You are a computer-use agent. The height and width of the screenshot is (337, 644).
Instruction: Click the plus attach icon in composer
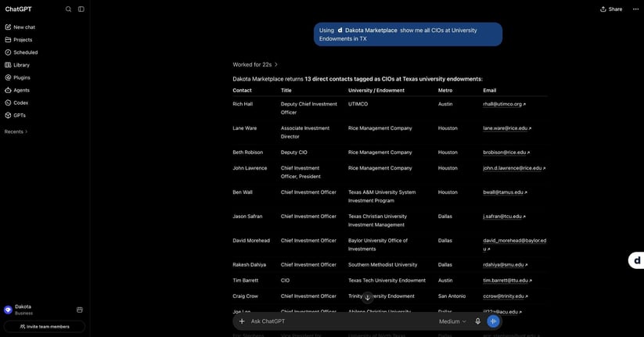[x=242, y=321]
